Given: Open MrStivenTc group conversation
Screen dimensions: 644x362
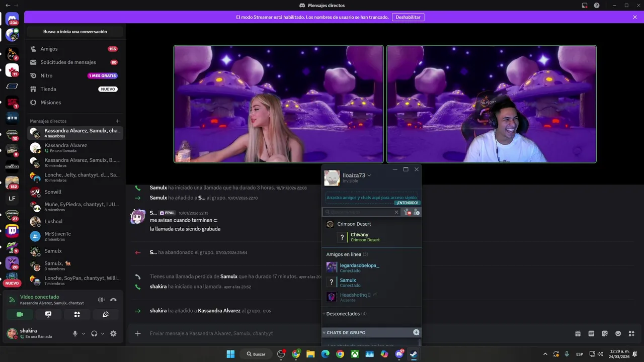Looking at the screenshot, I should [x=74, y=236].
